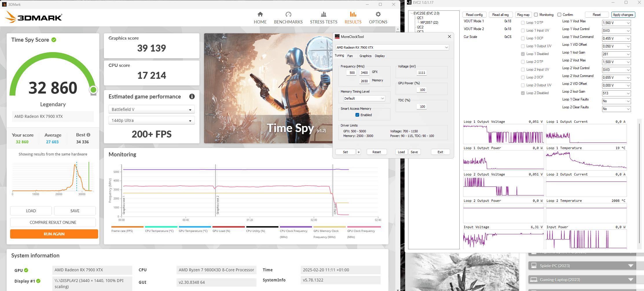Click green validation check beside Time Spy Score

pos(54,40)
